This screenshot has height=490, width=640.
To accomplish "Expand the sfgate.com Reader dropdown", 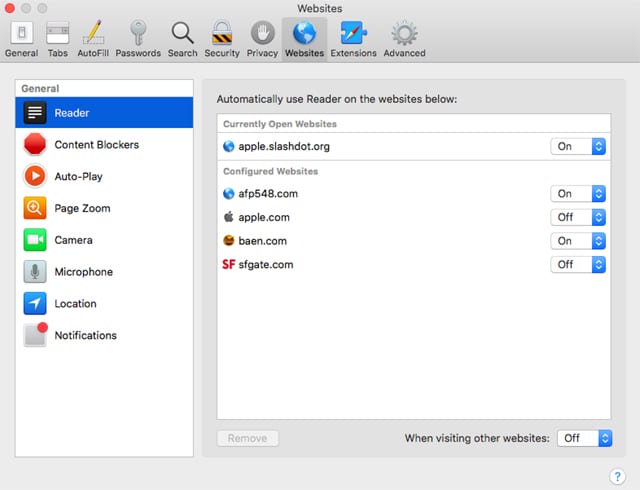I will [x=578, y=264].
